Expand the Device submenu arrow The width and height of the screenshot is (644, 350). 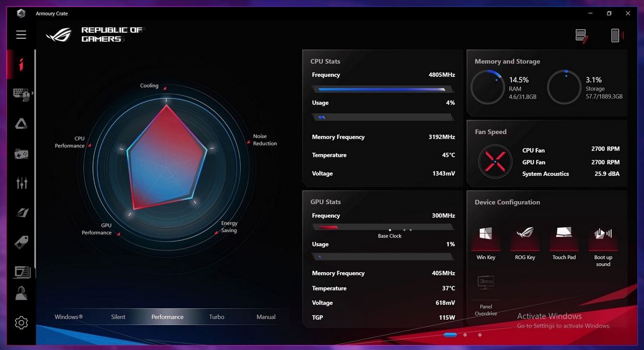pos(32,93)
